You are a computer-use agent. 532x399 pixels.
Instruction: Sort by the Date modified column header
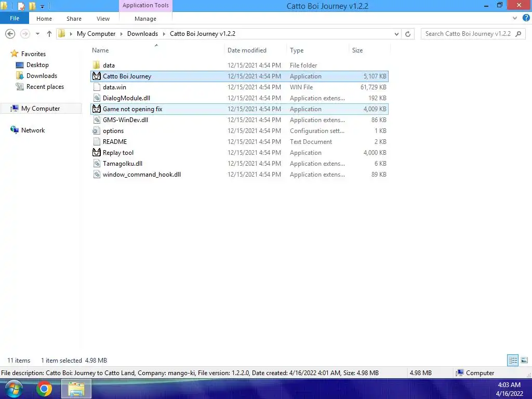coord(247,50)
